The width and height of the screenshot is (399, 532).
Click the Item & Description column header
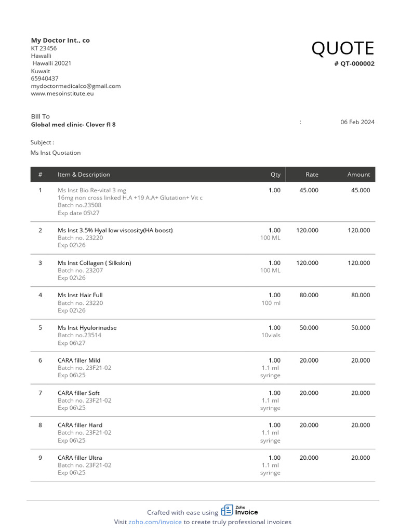(84, 175)
